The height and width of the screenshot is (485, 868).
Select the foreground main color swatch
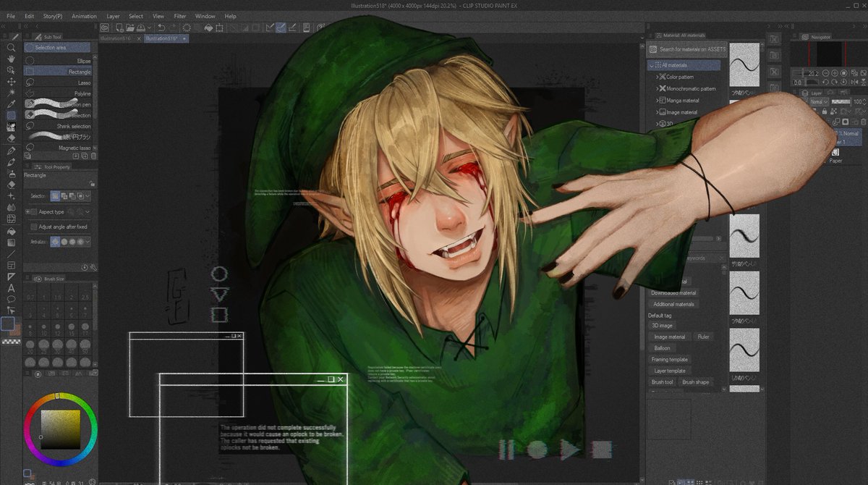tap(9, 325)
